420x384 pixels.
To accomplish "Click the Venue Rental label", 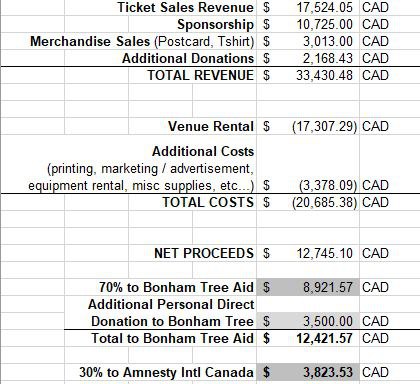I will (211, 126).
